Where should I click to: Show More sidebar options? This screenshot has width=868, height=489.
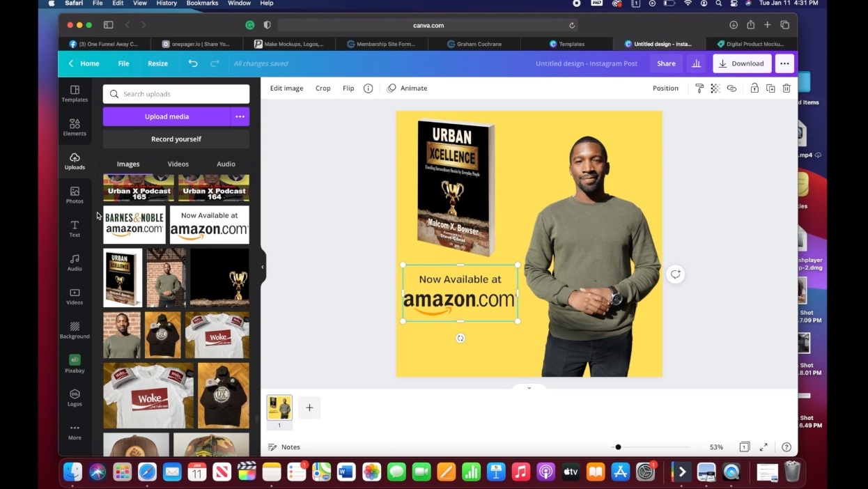(75, 432)
